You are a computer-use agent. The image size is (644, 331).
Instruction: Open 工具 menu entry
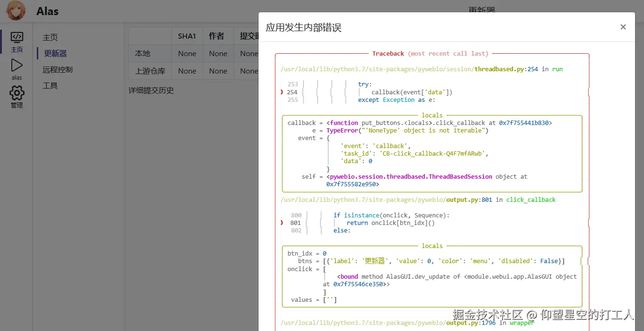pos(50,85)
